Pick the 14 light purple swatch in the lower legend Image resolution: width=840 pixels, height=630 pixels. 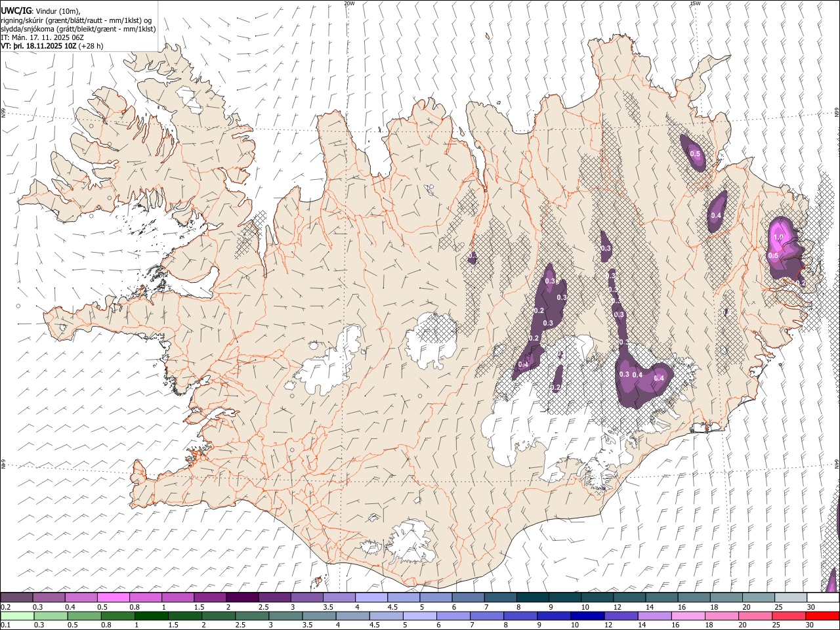tap(655, 616)
